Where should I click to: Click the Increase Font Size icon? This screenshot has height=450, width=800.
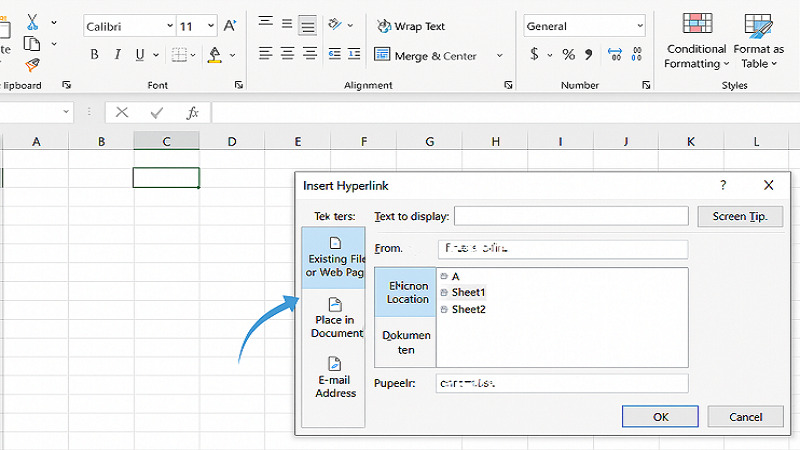[231, 26]
